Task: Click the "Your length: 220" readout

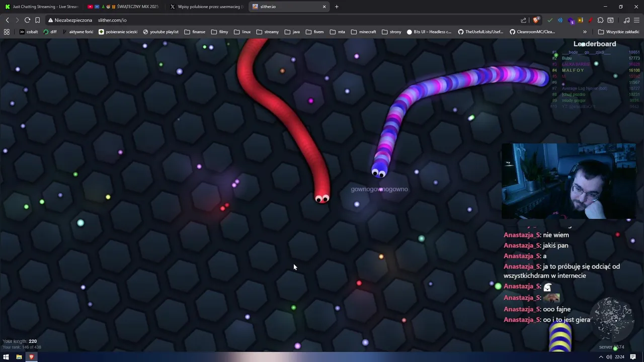Action: 20,341
